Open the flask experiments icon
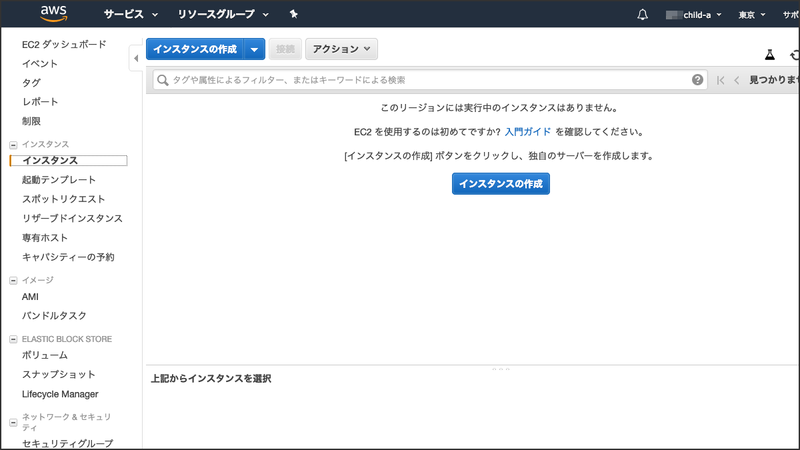800x450 pixels. click(769, 55)
